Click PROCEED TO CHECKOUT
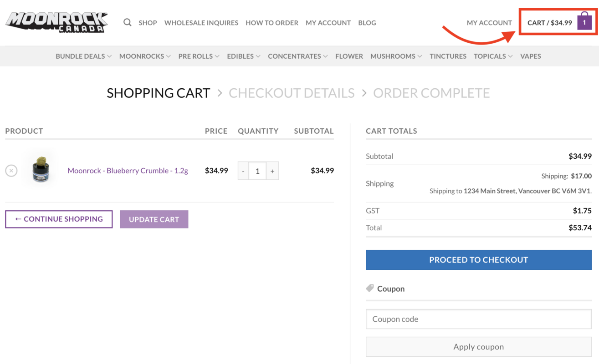The image size is (599, 364). [x=478, y=260]
